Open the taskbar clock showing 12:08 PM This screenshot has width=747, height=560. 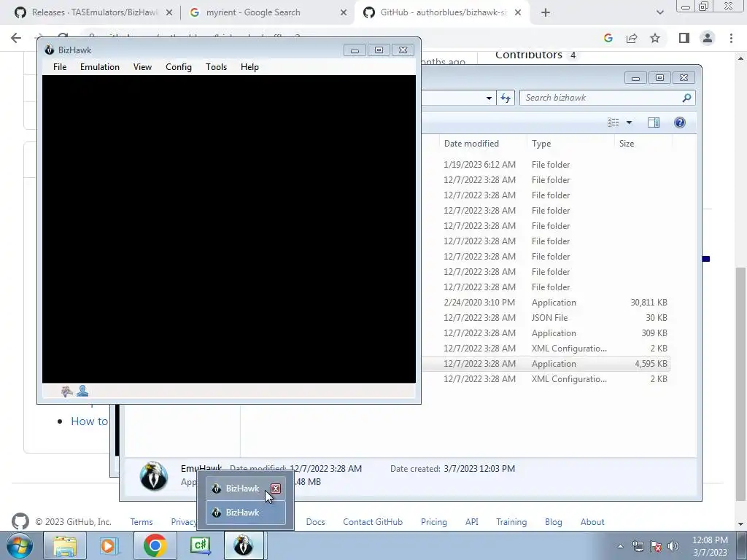coord(710,546)
